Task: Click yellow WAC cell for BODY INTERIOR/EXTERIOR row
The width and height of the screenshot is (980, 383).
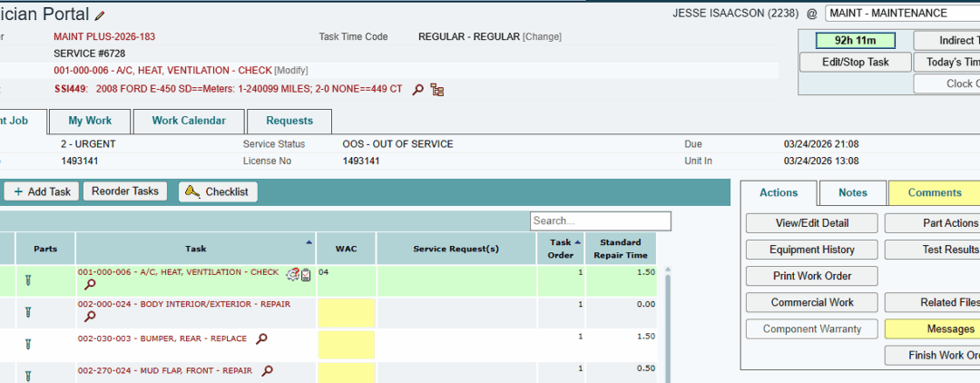Action: pyautogui.click(x=347, y=313)
